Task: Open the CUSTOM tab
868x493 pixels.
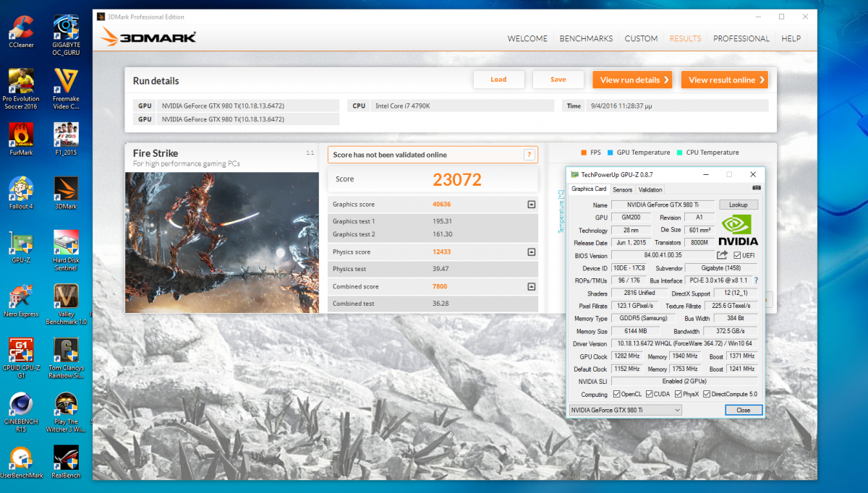Action: pos(641,39)
